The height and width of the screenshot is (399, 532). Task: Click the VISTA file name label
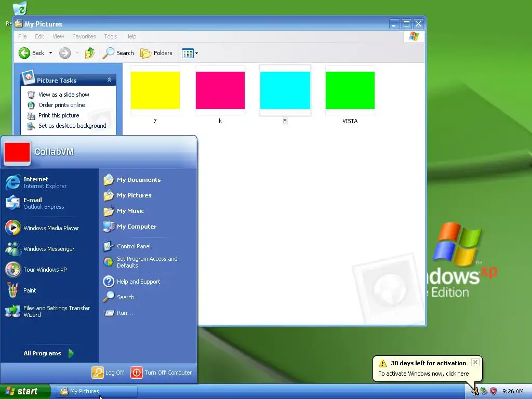(350, 121)
